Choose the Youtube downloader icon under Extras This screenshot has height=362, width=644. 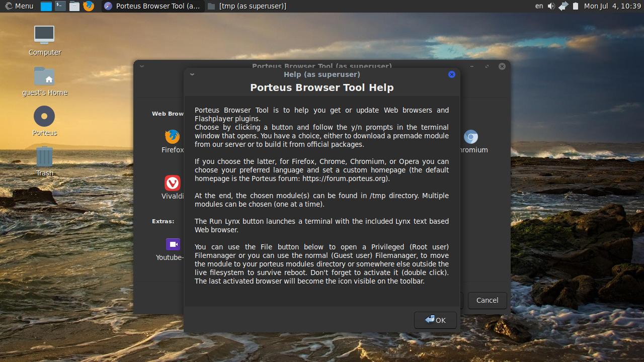point(173,244)
